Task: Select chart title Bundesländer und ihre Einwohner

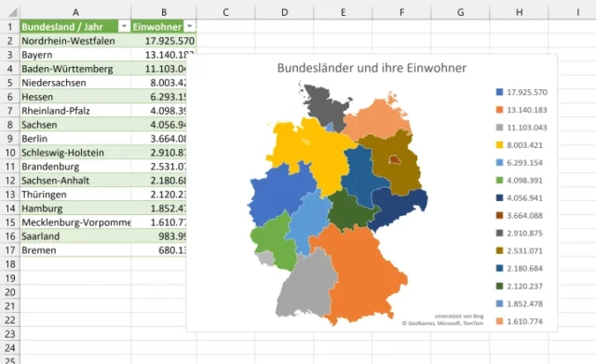Action: point(372,68)
